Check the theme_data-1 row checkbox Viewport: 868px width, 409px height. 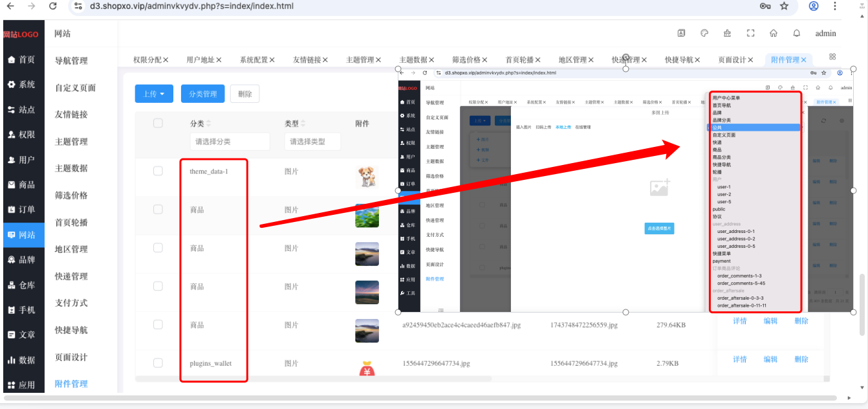click(158, 171)
